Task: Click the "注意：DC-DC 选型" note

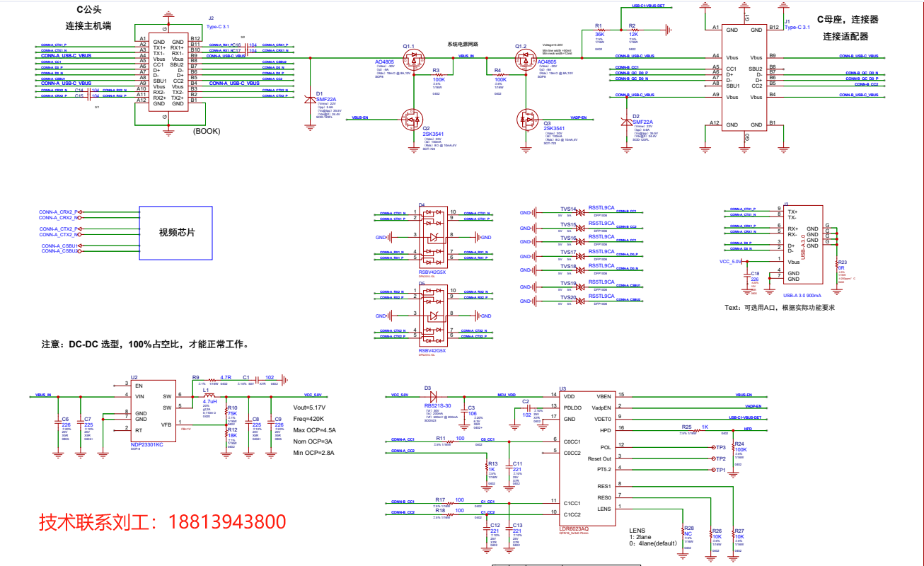Action: [x=146, y=345]
